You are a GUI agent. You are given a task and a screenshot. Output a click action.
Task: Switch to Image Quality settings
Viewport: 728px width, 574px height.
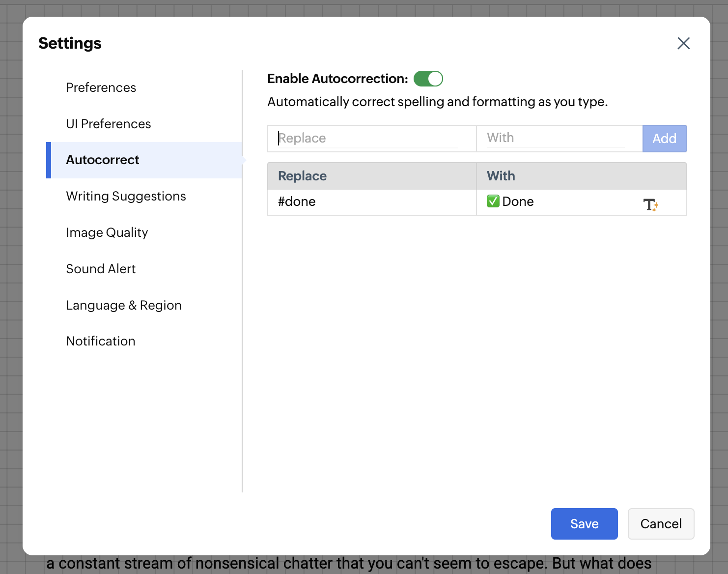pyautogui.click(x=107, y=232)
